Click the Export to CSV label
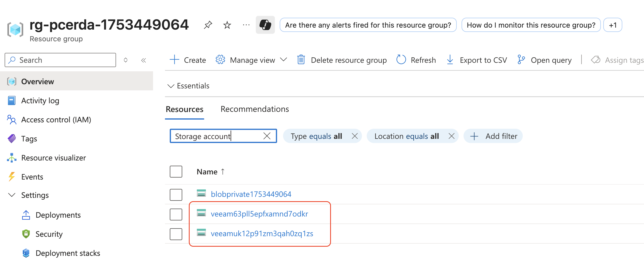This screenshot has height=259, width=644. tap(483, 60)
